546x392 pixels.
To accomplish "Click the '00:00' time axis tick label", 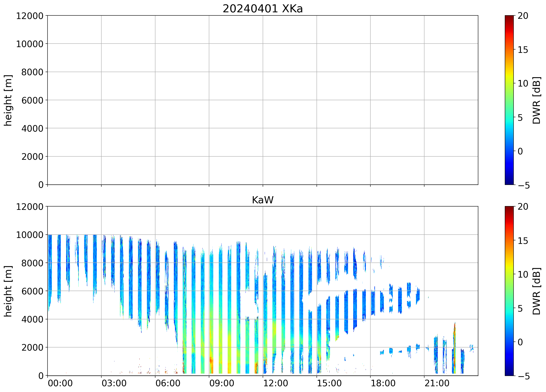I will (x=60, y=383).
